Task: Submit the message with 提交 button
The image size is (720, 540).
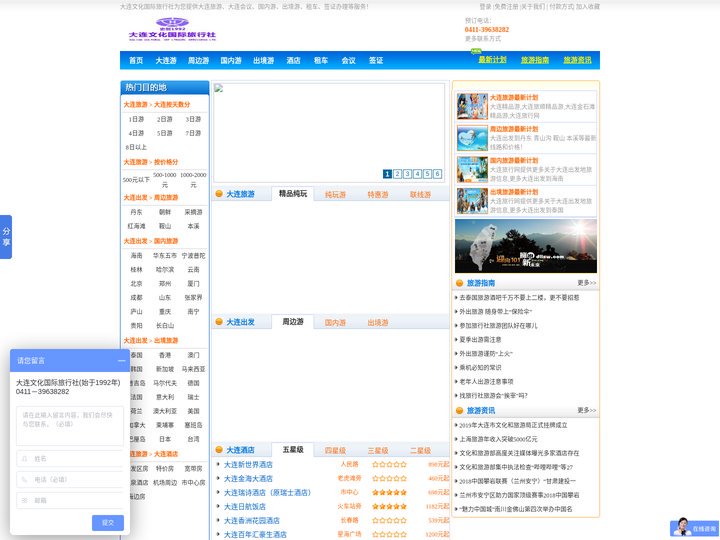Action: (108, 523)
